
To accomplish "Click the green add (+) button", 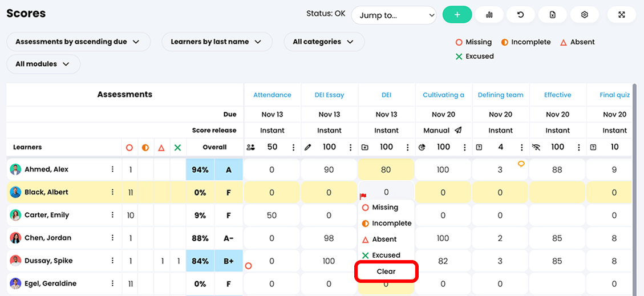I will (x=457, y=15).
